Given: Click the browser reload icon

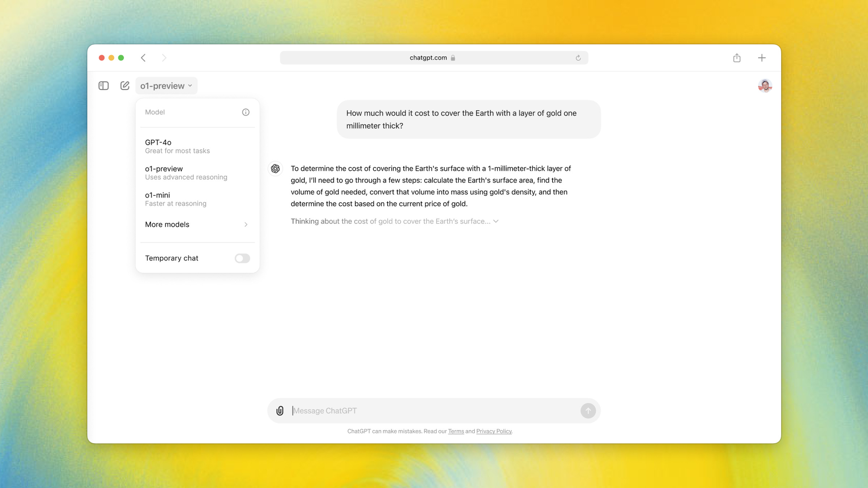Looking at the screenshot, I should [x=578, y=58].
